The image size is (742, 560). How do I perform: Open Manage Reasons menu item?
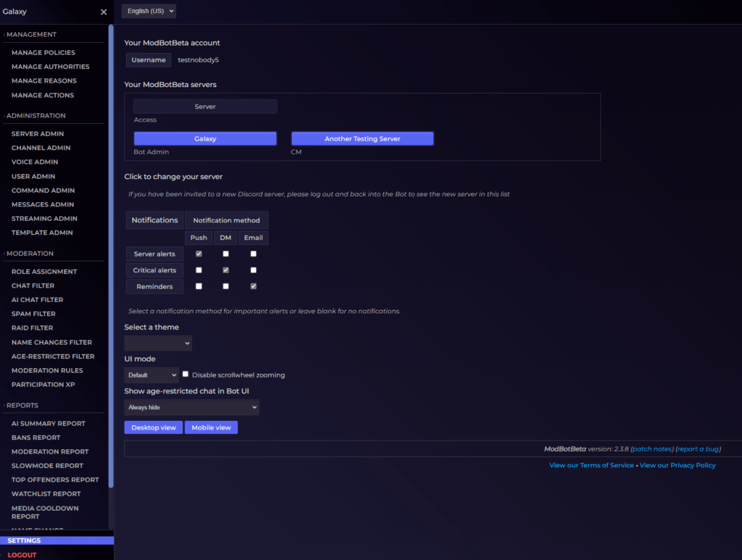44,81
